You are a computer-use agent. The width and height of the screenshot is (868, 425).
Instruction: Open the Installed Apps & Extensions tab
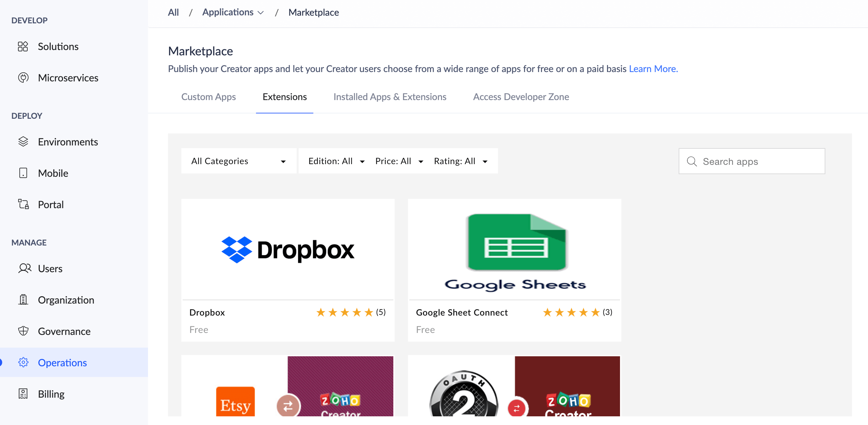pyautogui.click(x=390, y=97)
